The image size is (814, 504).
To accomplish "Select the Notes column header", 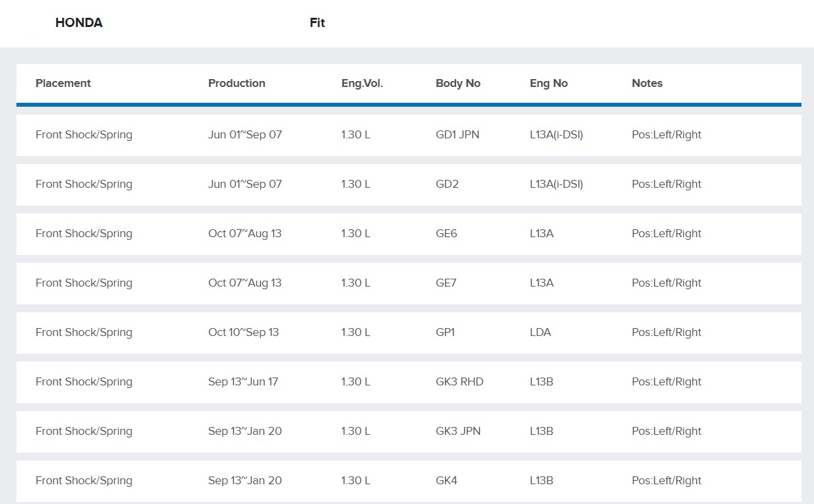I will tap(647, 83).
